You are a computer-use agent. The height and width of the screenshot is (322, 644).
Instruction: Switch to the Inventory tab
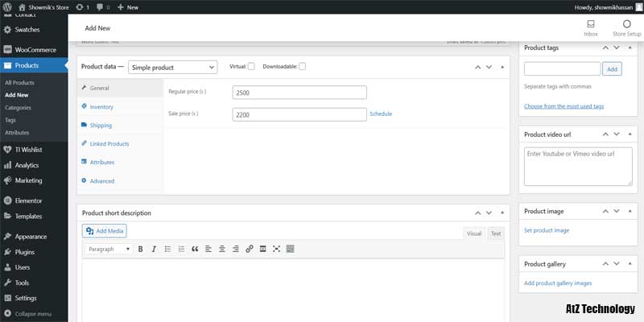(x=101, y=106)
